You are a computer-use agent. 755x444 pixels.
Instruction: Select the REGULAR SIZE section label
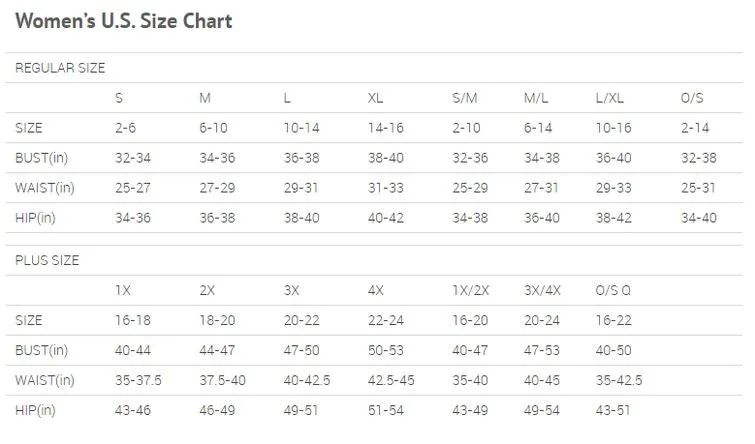60,68
